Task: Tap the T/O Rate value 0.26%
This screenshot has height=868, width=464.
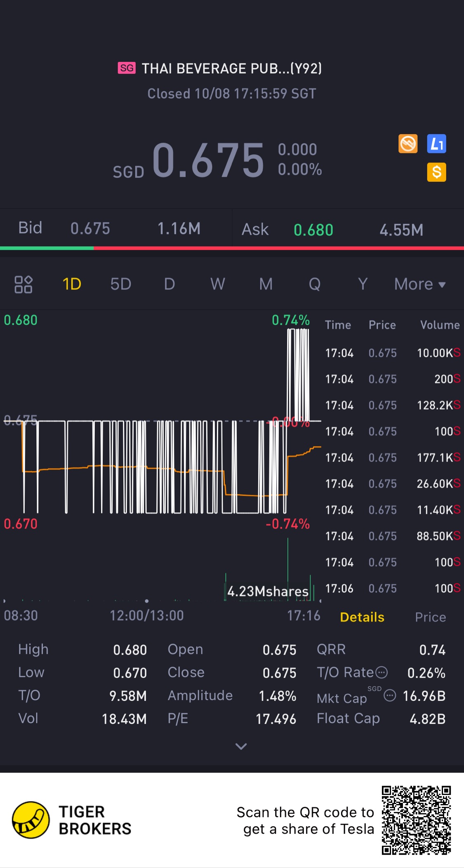Action: (426, 673)
